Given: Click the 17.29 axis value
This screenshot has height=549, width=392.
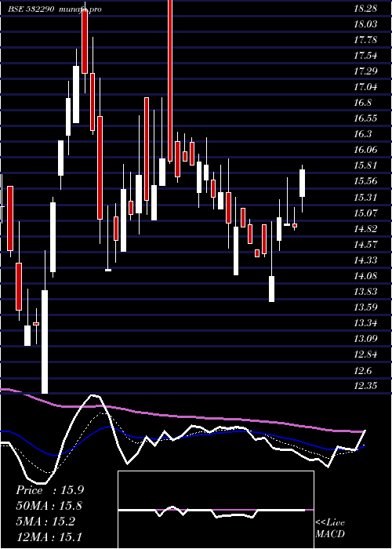Looking at the screenshot, I should (365, 71).
